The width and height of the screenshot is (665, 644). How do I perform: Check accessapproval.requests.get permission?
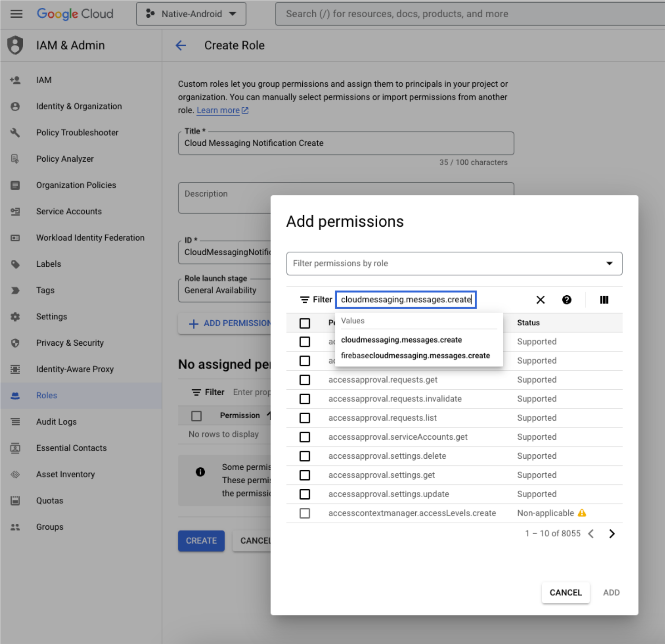305,380
